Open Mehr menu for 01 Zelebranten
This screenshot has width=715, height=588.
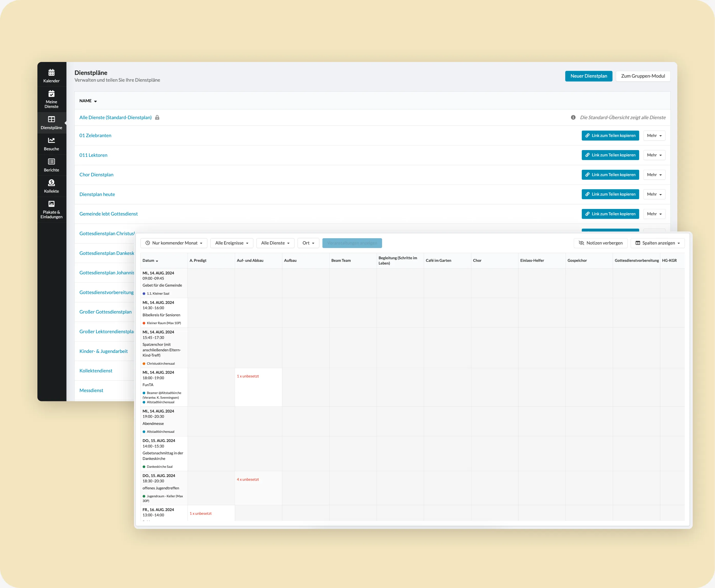[x=654, y=135]
